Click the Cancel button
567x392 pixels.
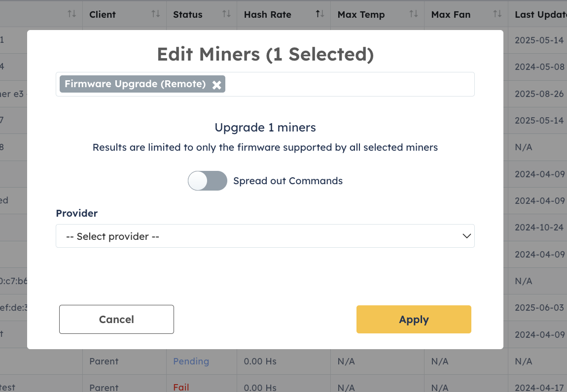(x=116, y=319)
